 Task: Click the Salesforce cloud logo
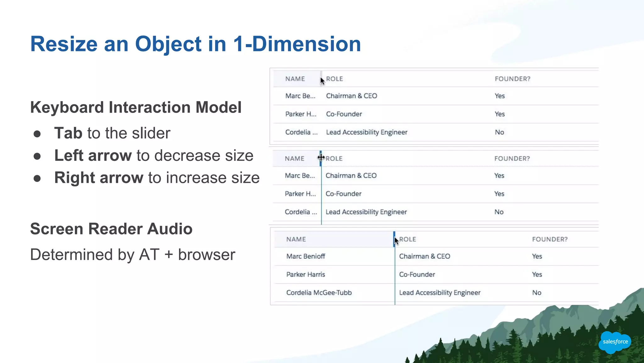coord(615,342)
